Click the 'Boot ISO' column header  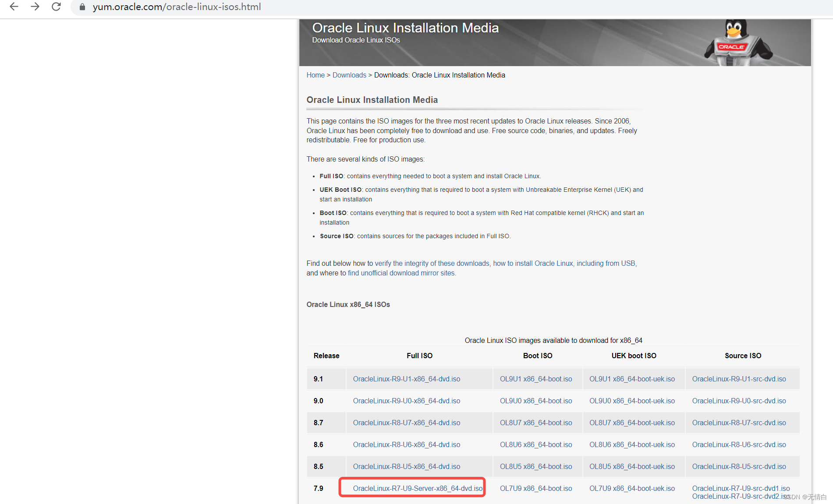pyautogui.click(x=538, y=356)
